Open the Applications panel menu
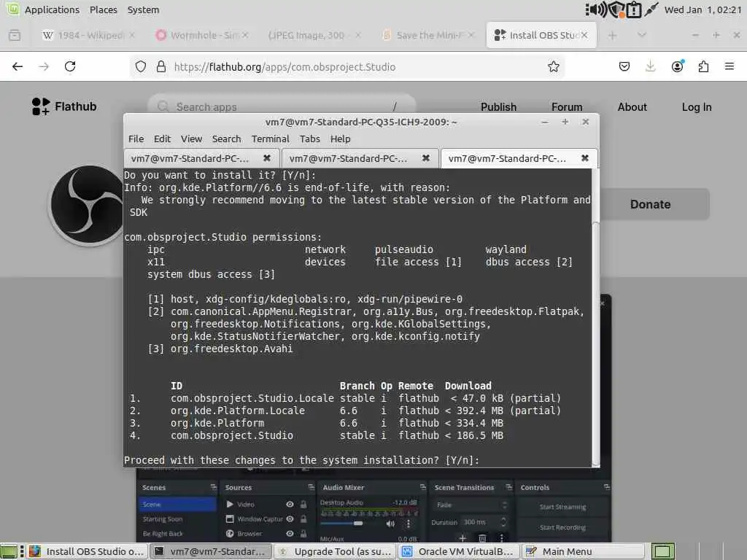Screen dimensions: 747x560 point(52,9)
